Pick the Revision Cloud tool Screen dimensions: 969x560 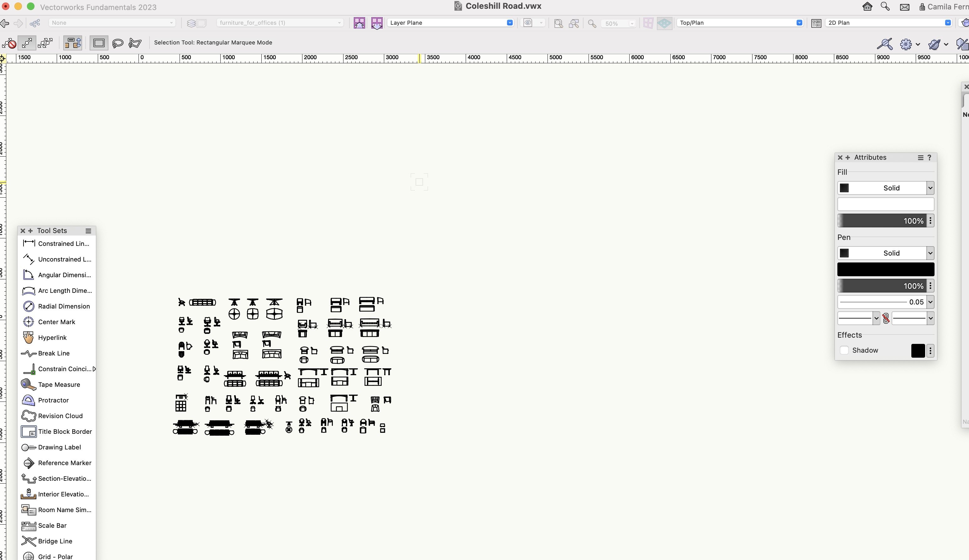(60, 416)
